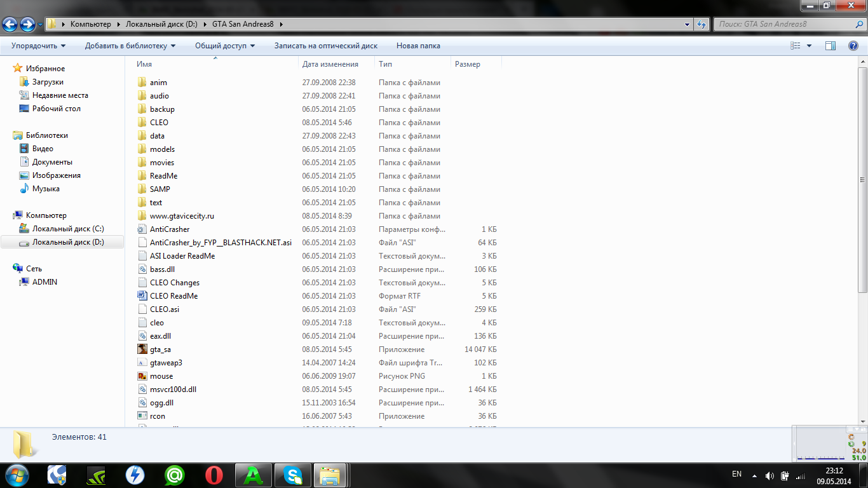Select the 'CLEO ReadMe' RTF icon
Screen dimensions: 868x488
(x=142, y=296)
